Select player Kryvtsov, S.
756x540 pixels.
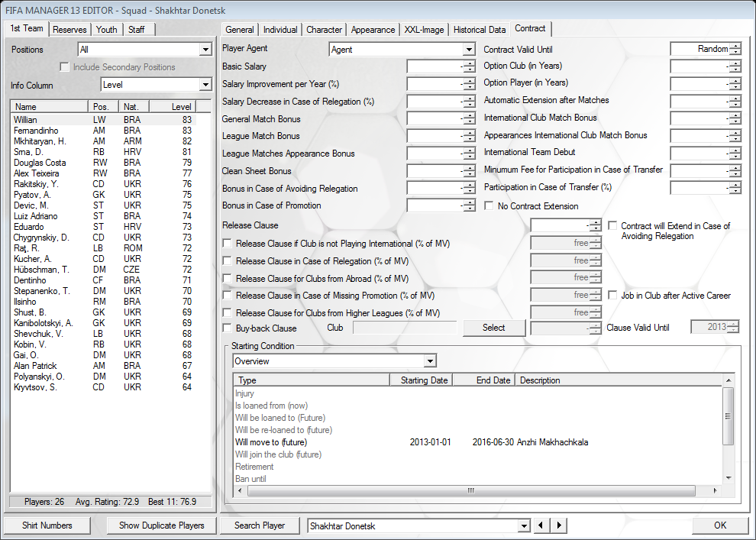pyautogui.click(x=104, y=387)
